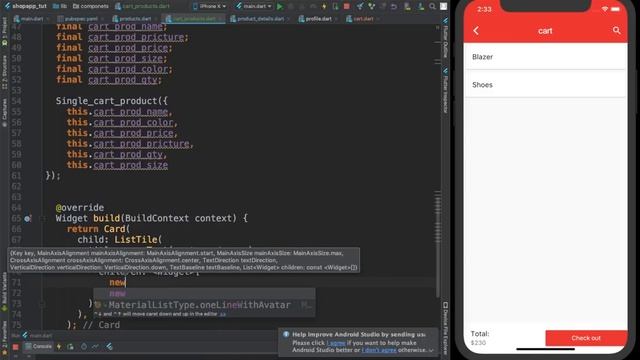Open the Flutter Inspector side panel

(445, 91)
